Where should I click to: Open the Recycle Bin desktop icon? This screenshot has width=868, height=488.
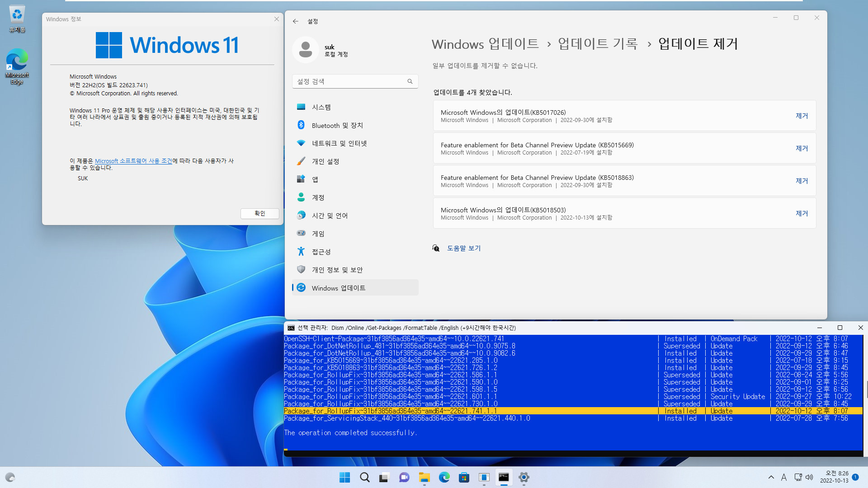pos(17,19)
